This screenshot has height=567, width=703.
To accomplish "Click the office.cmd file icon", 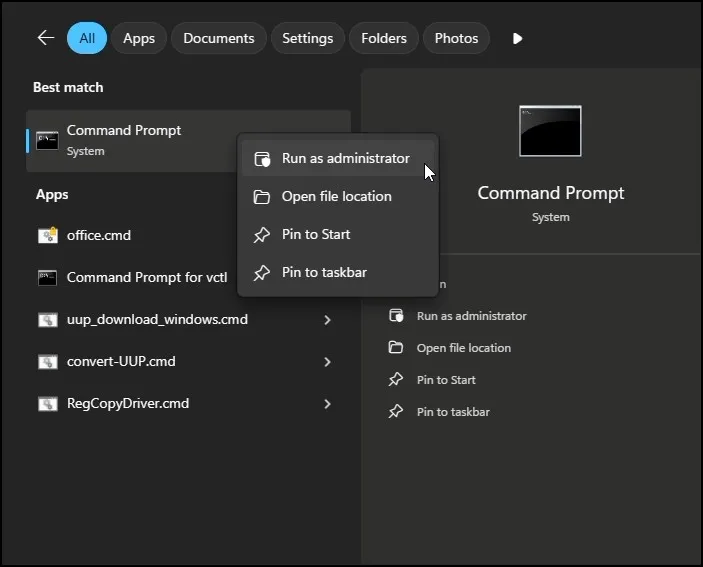I will 48,235.
